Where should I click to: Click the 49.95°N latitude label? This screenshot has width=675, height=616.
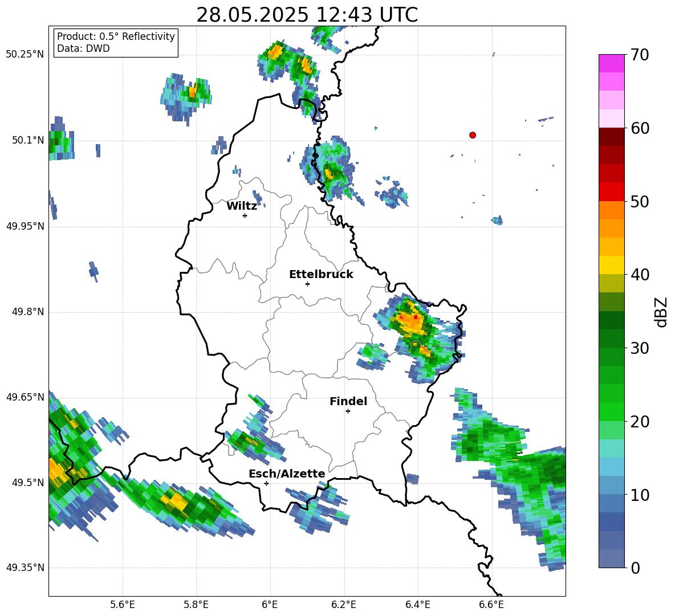point(25,226)
